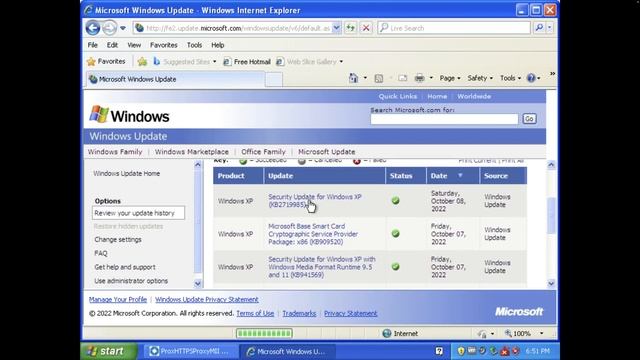Click Get help and support link

click(125, 267)
